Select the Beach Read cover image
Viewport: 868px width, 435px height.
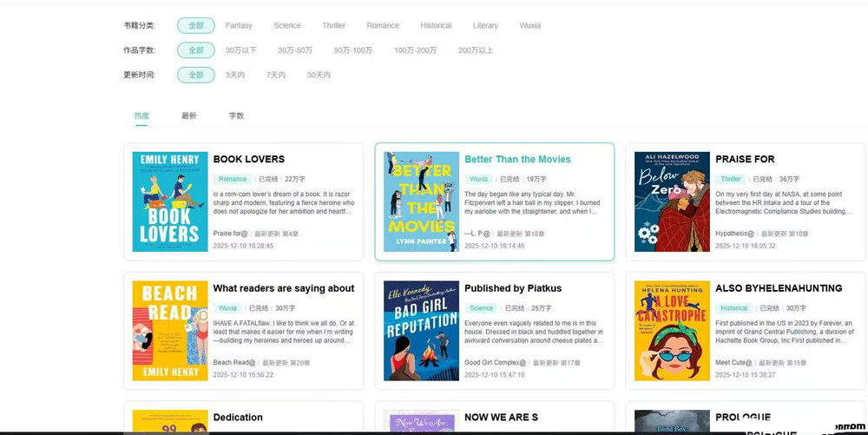coord(169,331)
